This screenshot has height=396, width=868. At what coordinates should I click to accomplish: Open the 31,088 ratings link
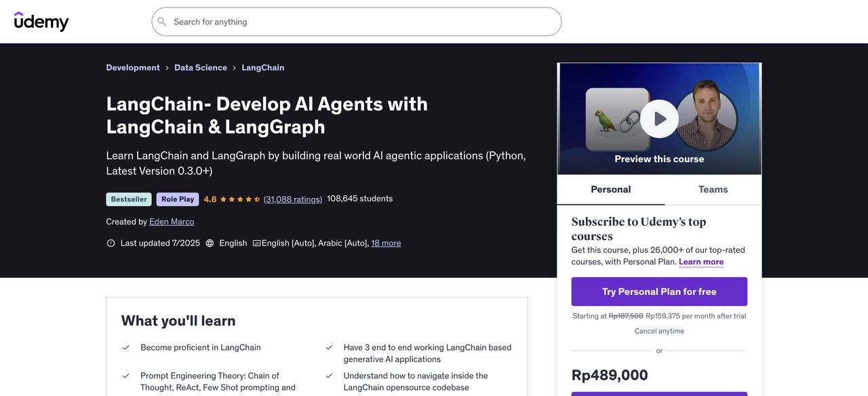point(293,199)
